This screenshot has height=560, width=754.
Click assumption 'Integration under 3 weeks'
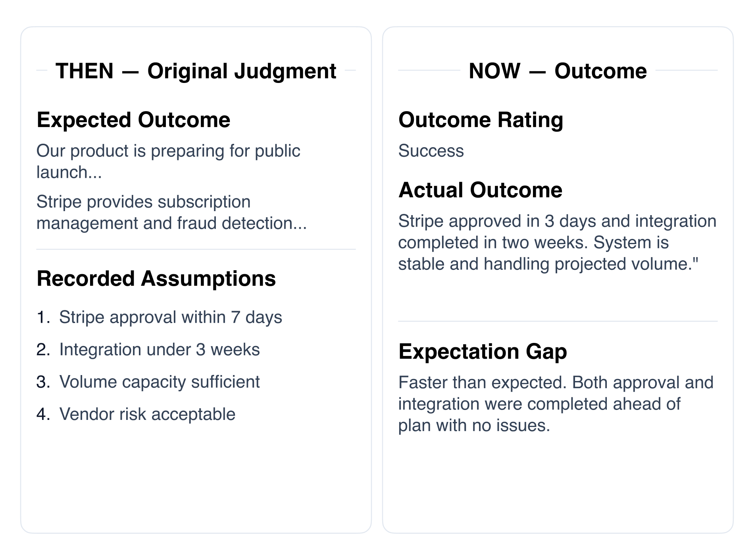pyautogui.click(x=160, y=350)
